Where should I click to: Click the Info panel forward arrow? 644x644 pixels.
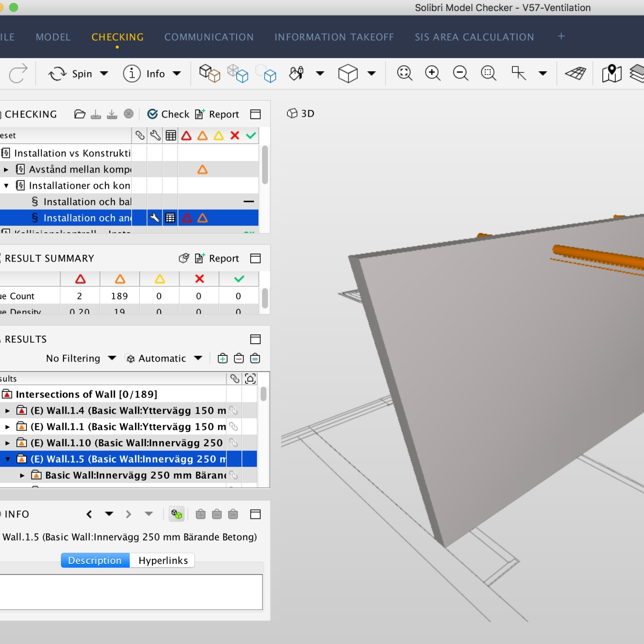(x=128, y=514)
